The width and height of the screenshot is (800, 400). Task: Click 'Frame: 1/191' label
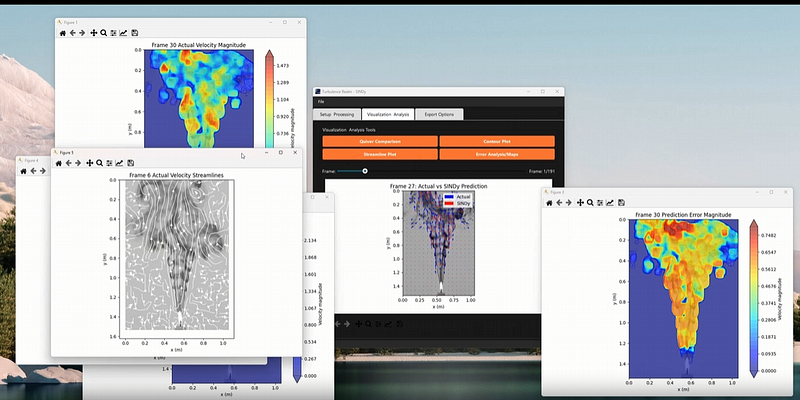coord(541,171)
